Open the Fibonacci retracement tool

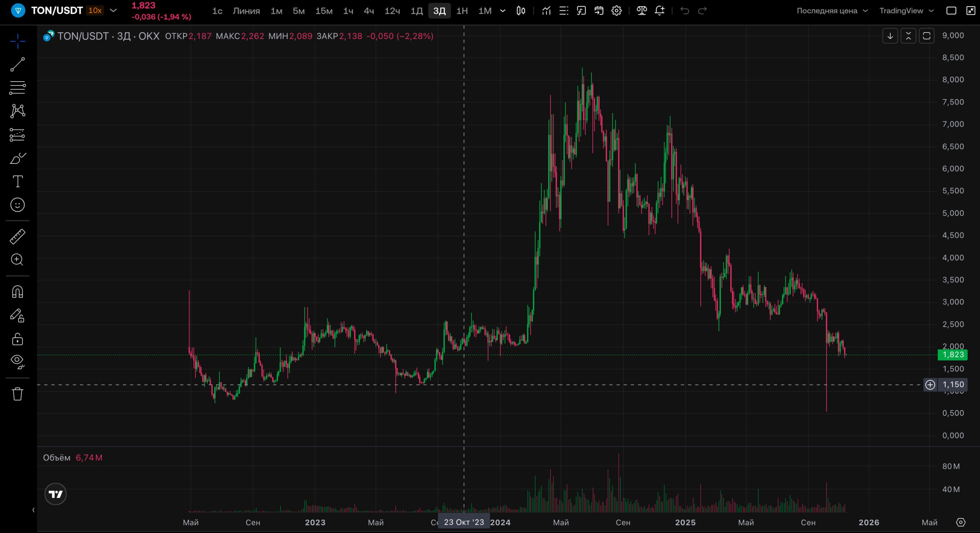coord(18,88)
